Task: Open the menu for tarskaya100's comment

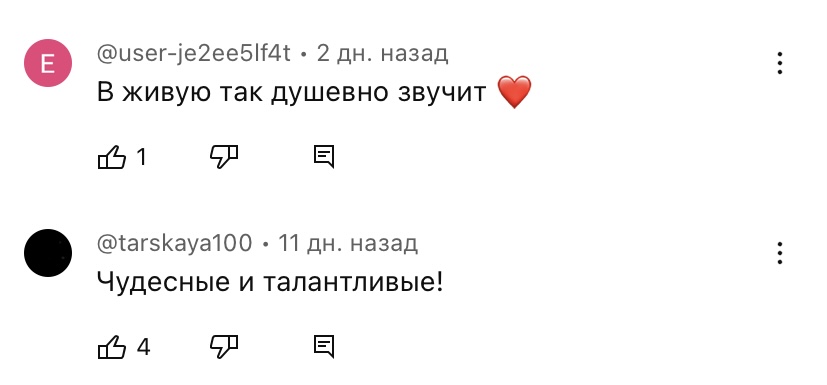Action: click(x=779, y=253)
